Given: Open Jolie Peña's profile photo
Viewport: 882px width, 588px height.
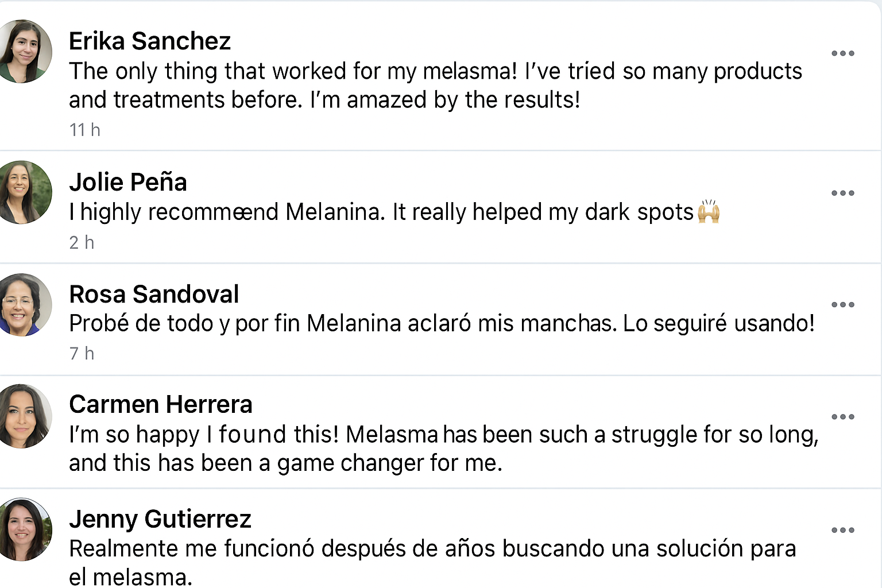Looking at the screenshot, I should point(24,192).
